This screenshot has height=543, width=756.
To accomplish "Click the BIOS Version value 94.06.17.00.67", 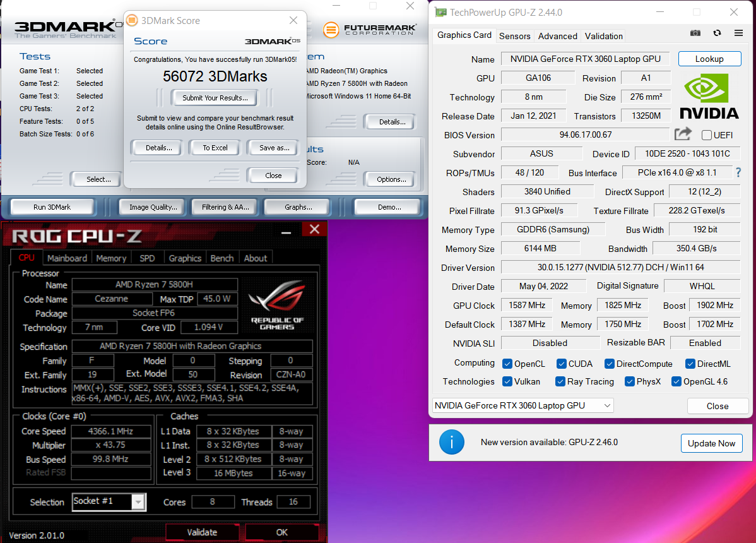I will point(586,134).
